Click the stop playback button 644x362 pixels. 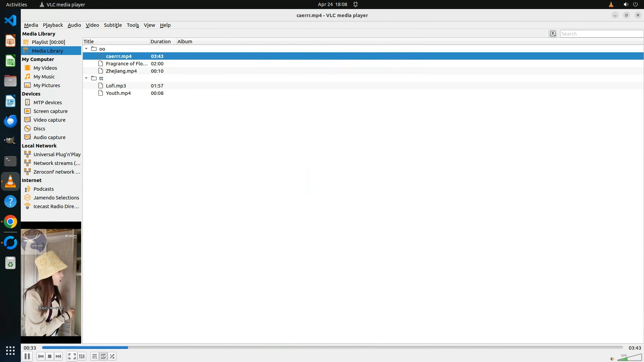coord(50,356)
